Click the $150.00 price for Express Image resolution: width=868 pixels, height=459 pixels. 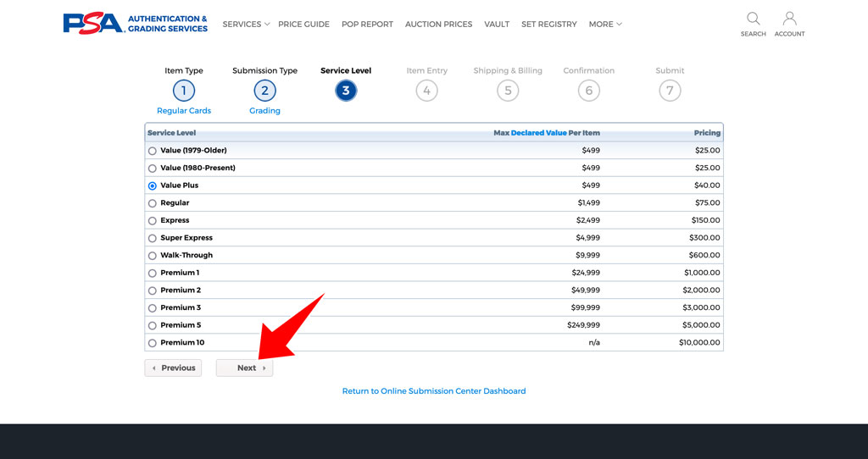tap(706, 220)
